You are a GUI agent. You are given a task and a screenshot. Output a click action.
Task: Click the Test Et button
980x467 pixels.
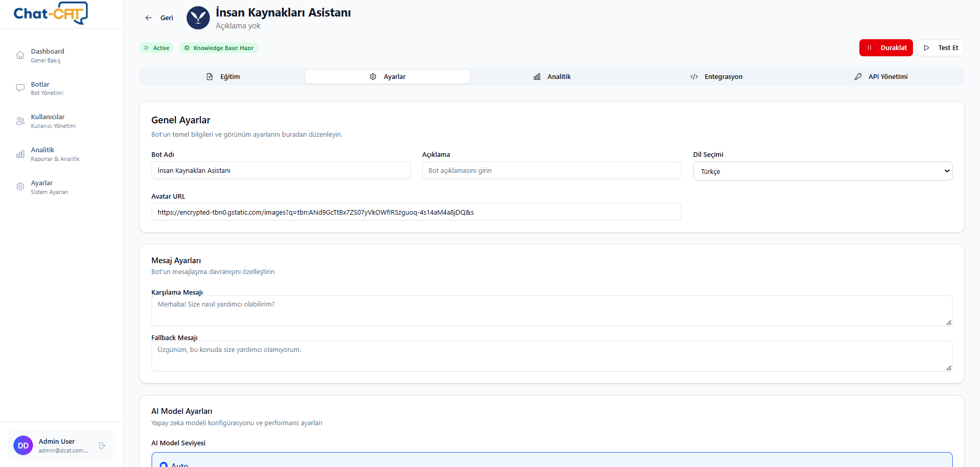[x=940, y=48]
